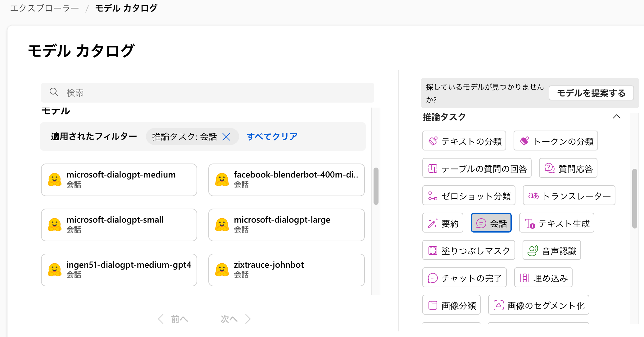Screen dimensions: 644x337
Task: Click the 要約 magic wand icon
Action: [433, 223]
